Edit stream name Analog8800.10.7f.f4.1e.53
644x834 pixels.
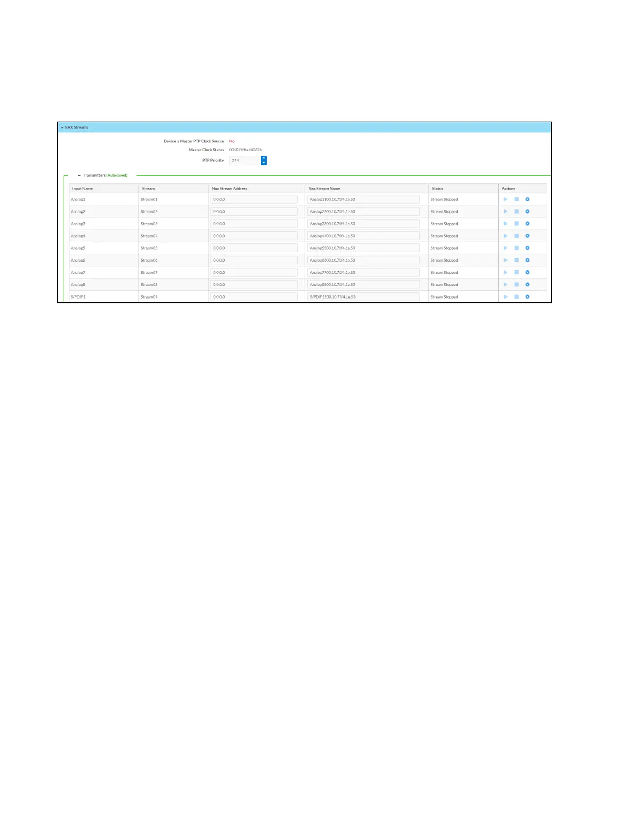(364, 285)
